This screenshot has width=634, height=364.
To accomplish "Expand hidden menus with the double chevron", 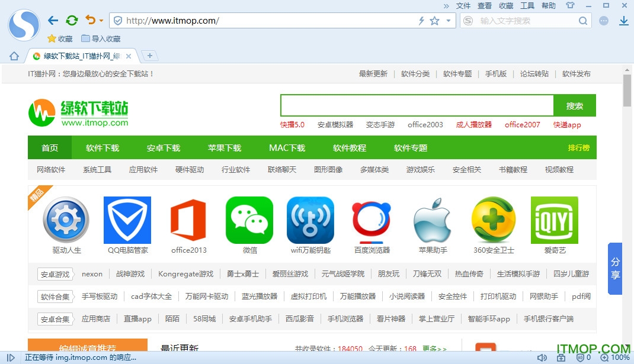I will pos(446,6).
